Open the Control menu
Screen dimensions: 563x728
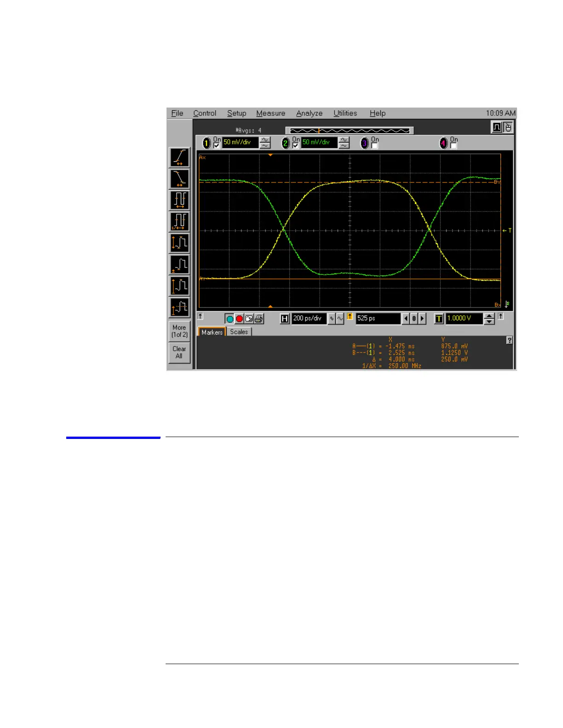[205, 113]
